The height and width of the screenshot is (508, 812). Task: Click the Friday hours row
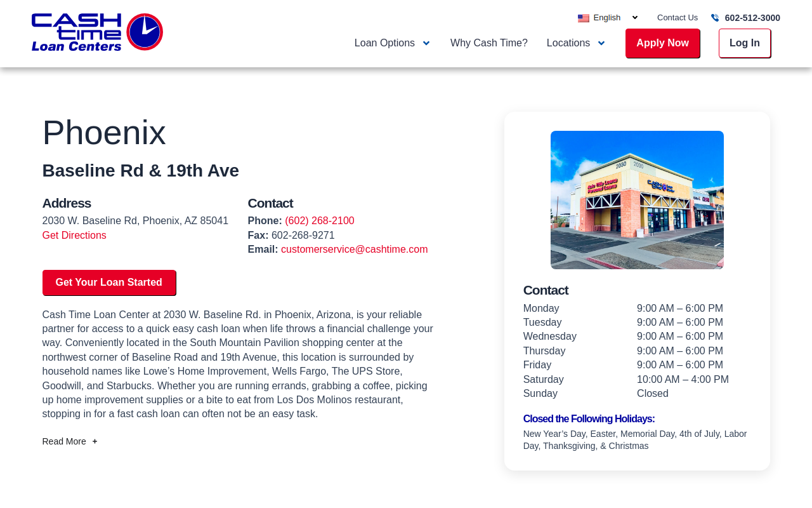point(637,365)
